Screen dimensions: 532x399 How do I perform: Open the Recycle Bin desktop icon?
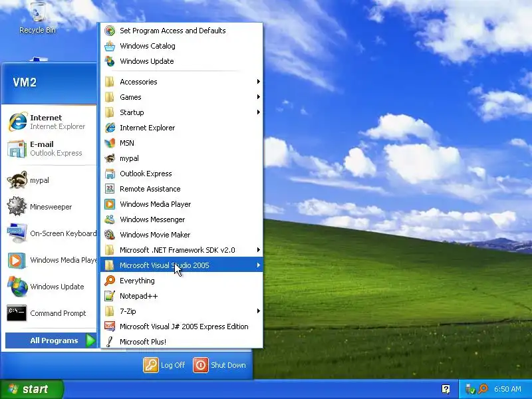38,12
